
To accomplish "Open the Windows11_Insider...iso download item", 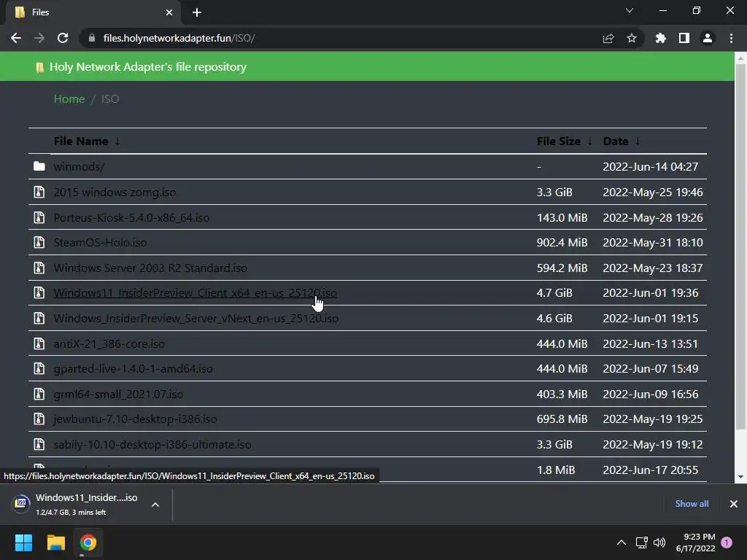I will coord(76,504).
